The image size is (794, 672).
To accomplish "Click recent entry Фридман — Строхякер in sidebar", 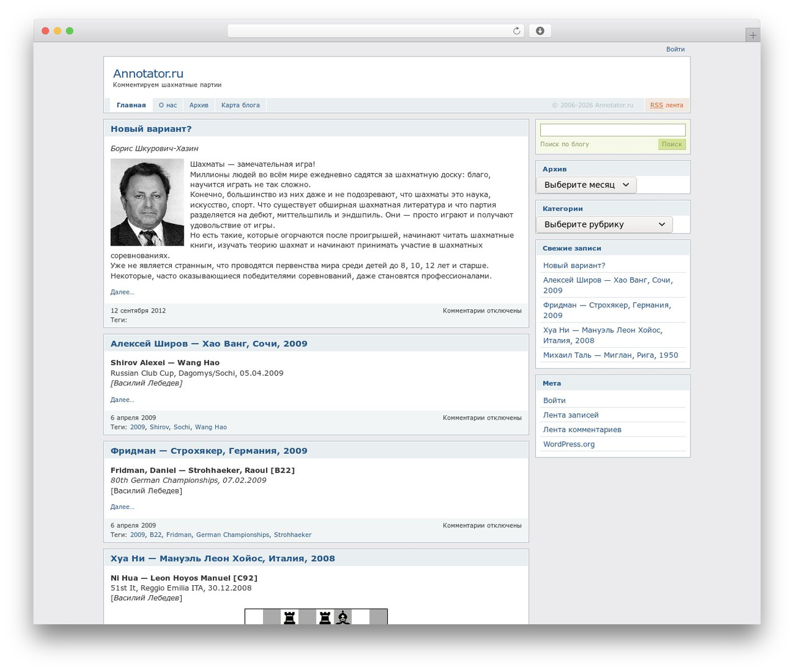I will (607, 310).
